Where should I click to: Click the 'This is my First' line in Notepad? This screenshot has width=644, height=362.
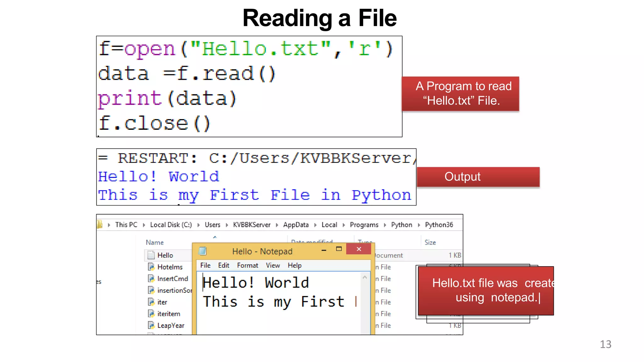click(274, 302)
